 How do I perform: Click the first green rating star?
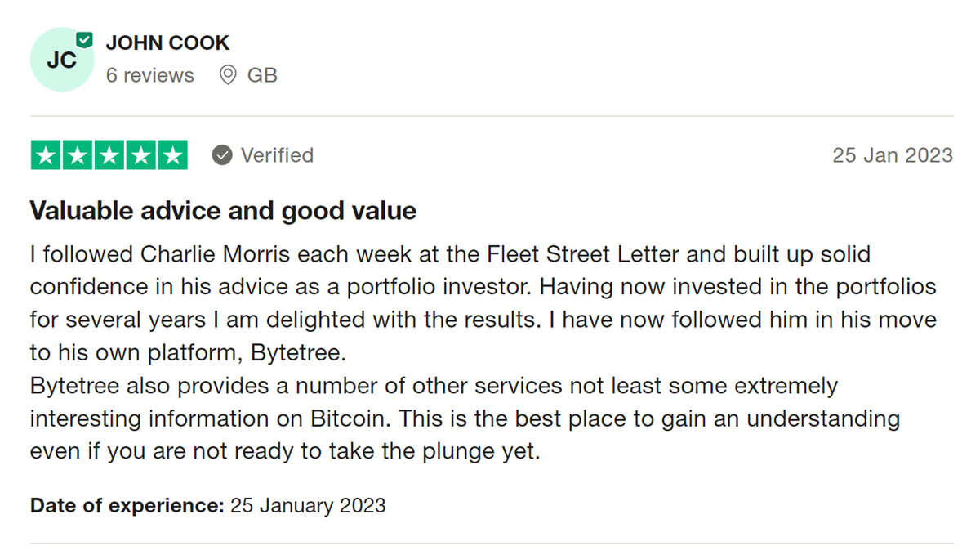(47, 155)
